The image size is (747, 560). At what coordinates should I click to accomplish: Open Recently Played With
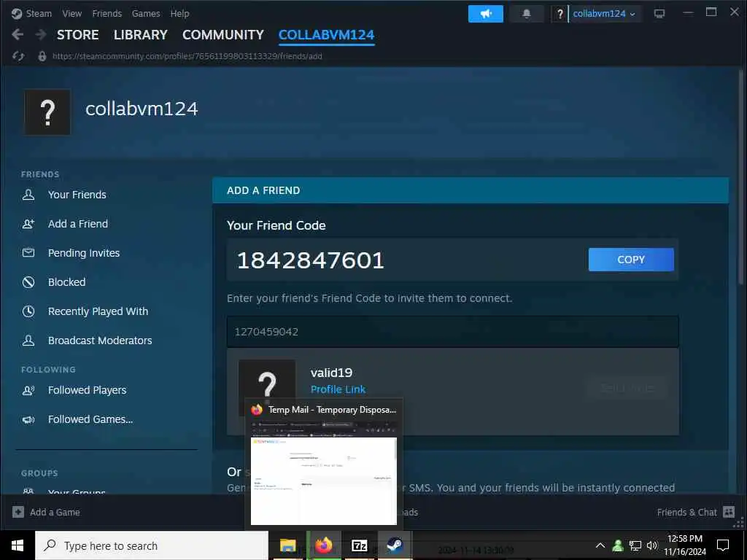pyautogui.click(x=98, y=311)
